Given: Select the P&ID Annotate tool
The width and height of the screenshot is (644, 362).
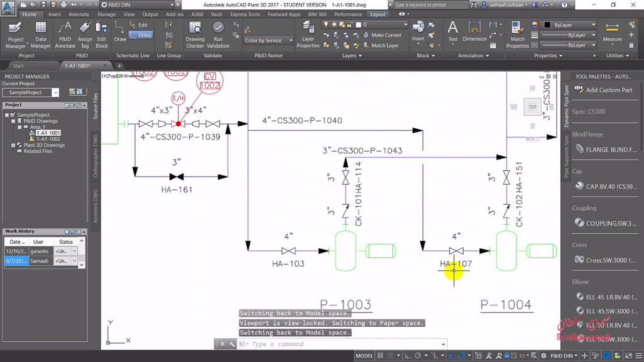Looking at the screenshot, I should point(65,35).
